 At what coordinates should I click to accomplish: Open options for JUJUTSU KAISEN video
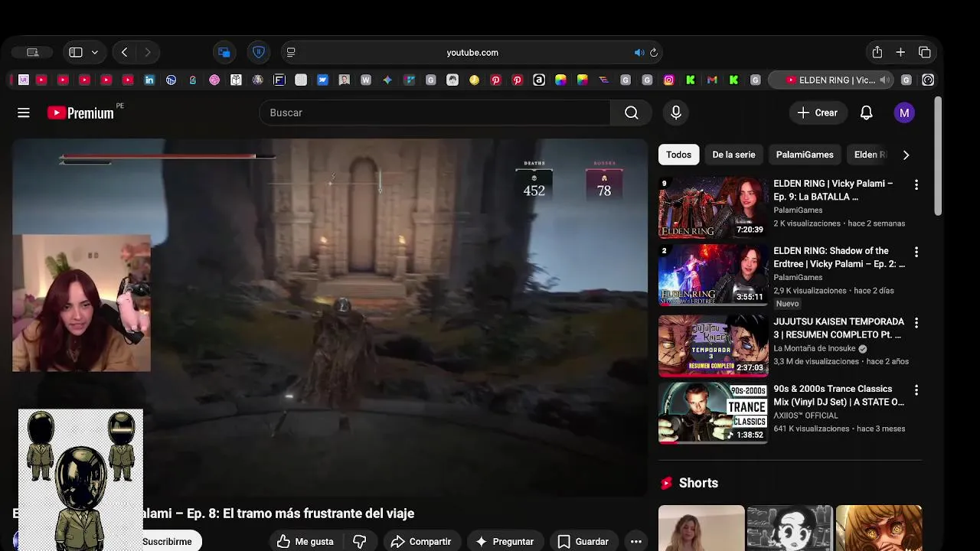916,323
